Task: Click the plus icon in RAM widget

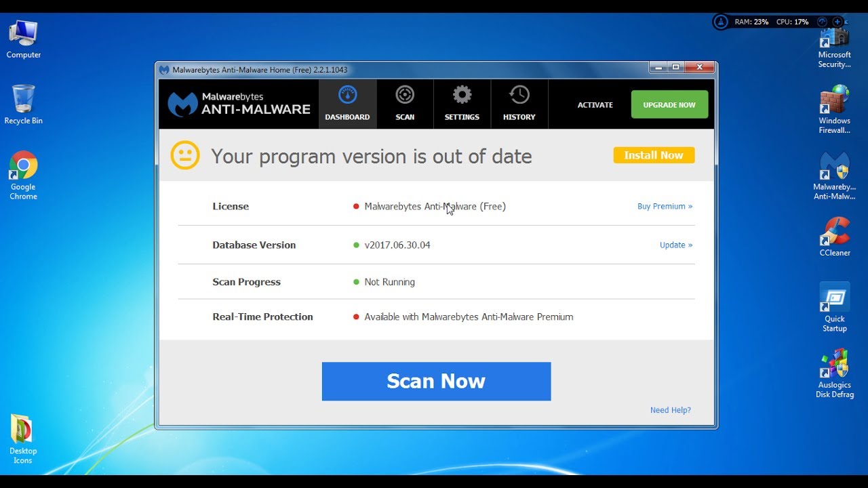Action: [x=838, y=22]
